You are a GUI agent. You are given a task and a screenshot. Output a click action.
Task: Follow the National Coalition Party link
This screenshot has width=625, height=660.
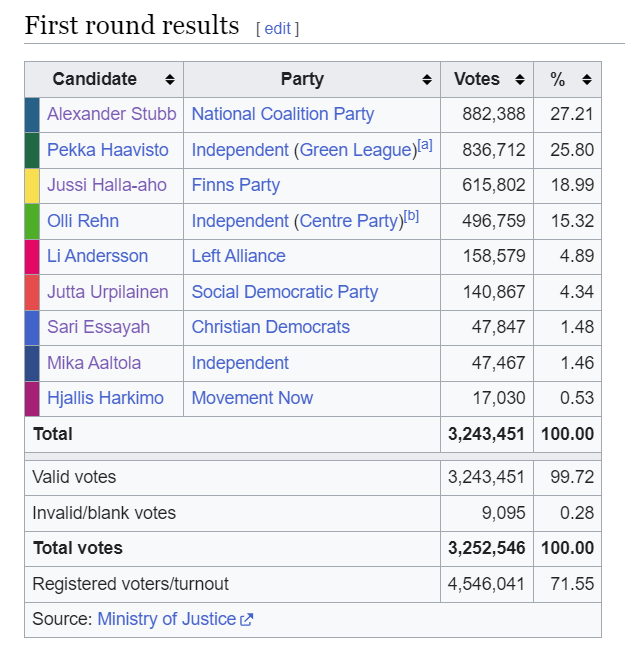pos(282,114)
